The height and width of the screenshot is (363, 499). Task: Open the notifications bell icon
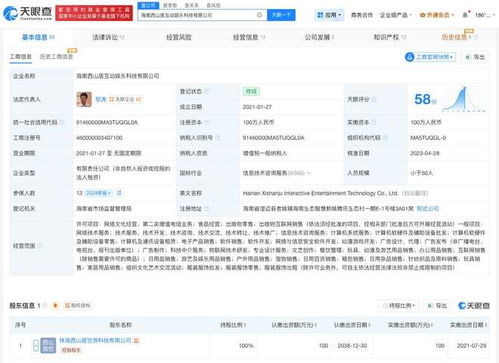click(466, 15)
